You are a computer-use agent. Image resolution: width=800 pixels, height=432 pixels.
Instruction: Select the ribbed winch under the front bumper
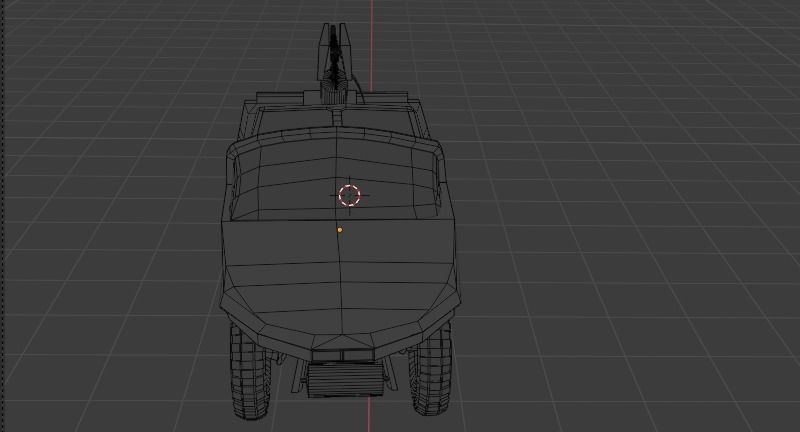pyautogui.click(x=345, y=378)
